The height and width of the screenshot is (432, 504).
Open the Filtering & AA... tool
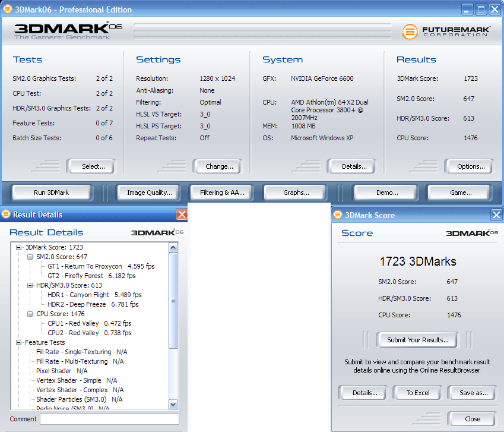221,193
